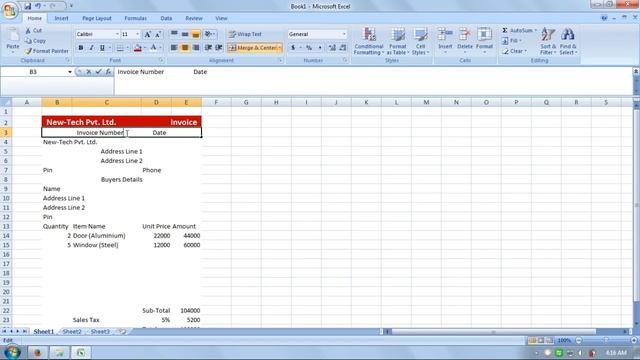Decrease decimal places
Image resolution: width=640 pixels, height=360 pixels.
(x=342, y=48)
